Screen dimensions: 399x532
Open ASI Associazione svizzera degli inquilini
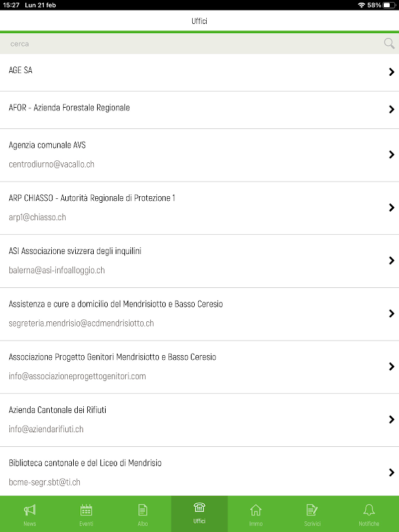[x=75, y=251]
